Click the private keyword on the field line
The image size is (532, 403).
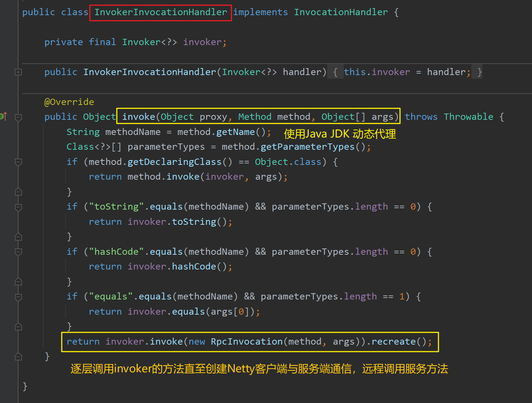[x=64, y=42]
